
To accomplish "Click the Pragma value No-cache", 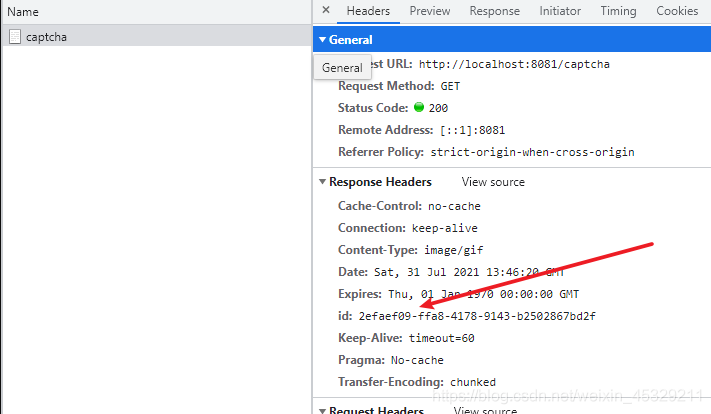I will click(417, 360).
